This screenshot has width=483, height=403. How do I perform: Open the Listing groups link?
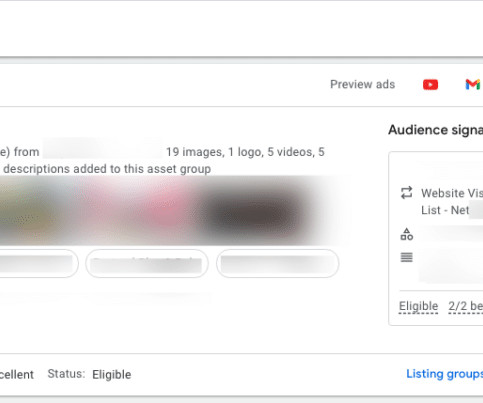444,374
